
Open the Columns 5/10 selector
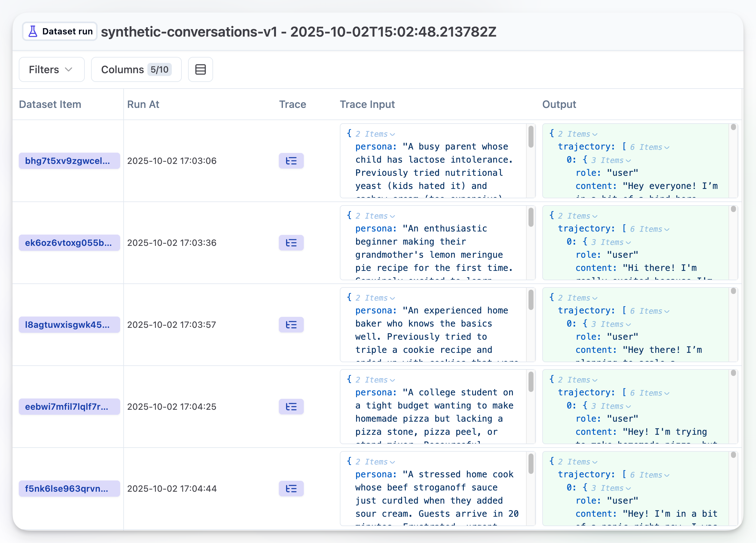tap(136, 69)
